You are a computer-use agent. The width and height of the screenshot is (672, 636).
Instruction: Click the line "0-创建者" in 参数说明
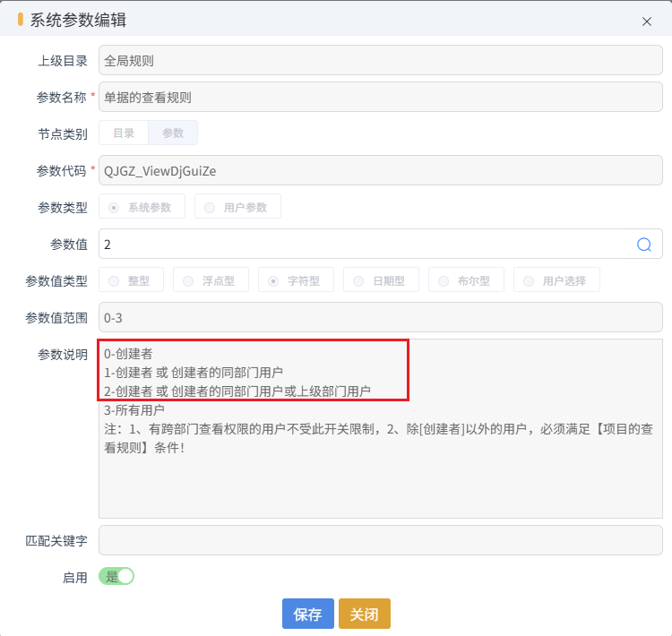[x=128, y=354]
